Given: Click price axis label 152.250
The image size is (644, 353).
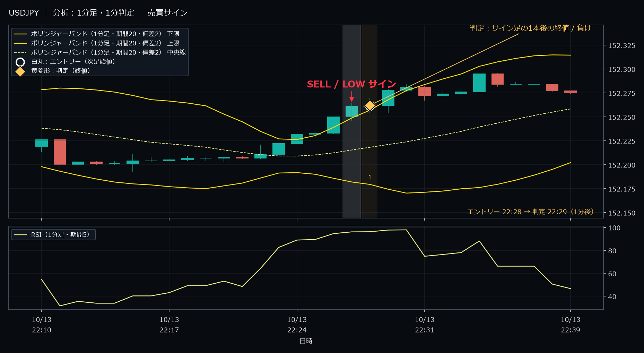Looking at the screenshot, I should (622, 118).
